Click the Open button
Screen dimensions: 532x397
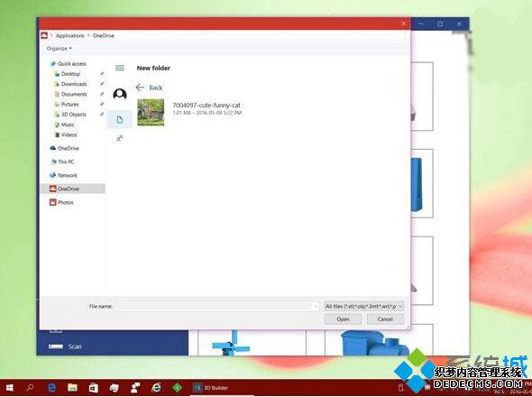tap(343, 319)
